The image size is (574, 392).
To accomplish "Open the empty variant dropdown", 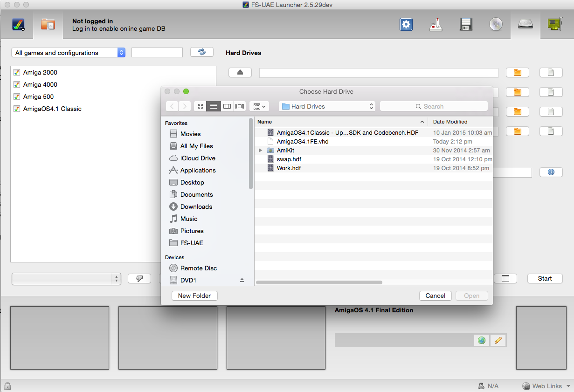I will click(x=66, y=279).
